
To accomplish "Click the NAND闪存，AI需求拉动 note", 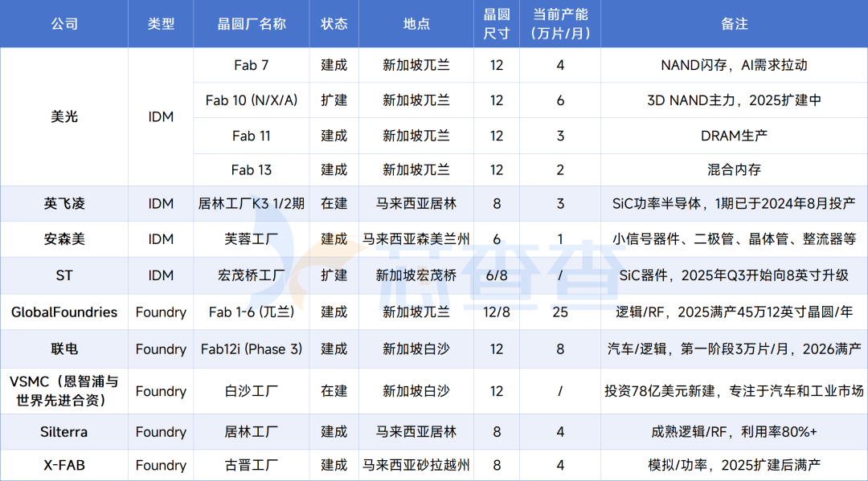I will click(x=734, y=65).
